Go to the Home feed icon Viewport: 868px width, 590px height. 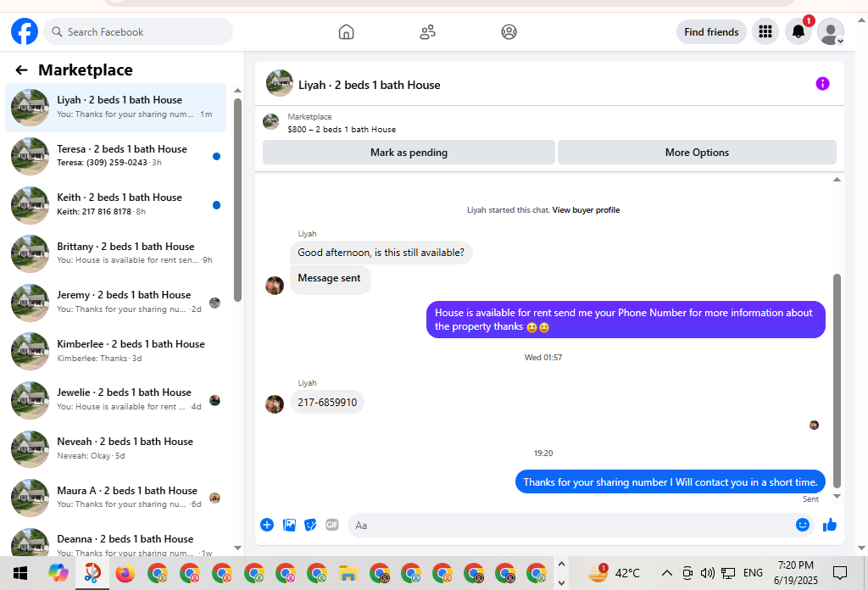click(x=346, y=32)
